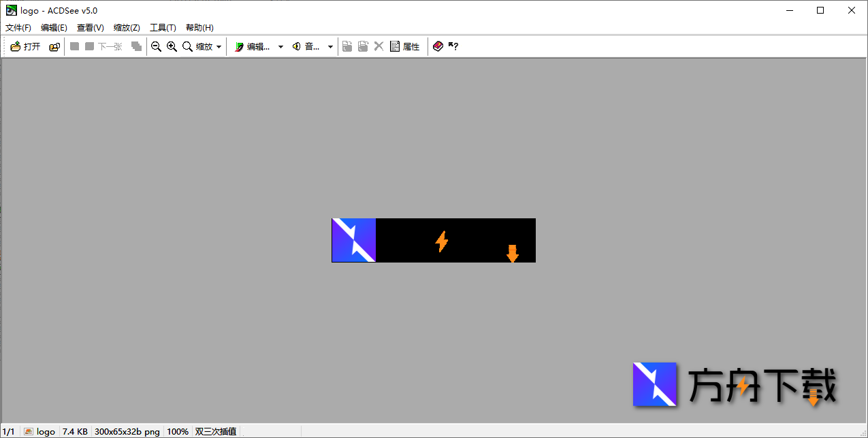Open the 文件(F) menu

(x=18, y=28)
